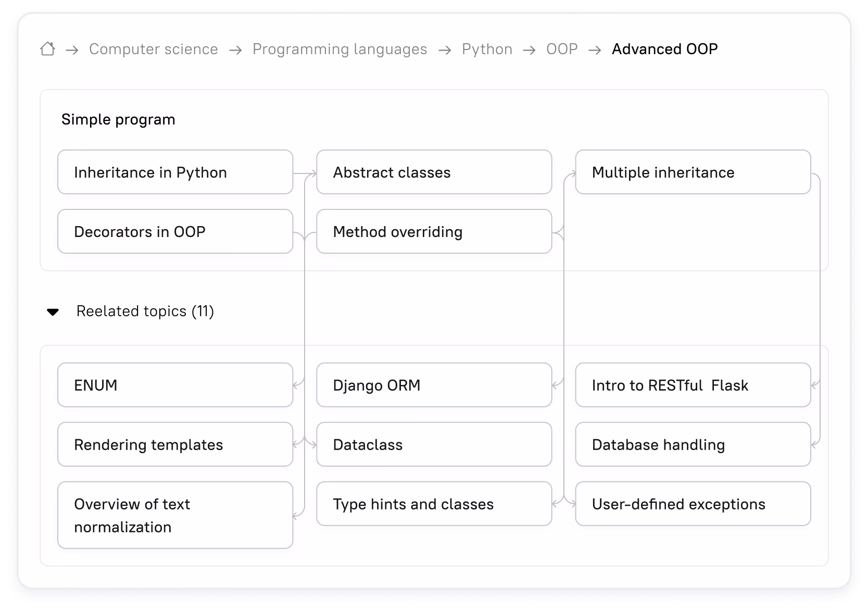The width and height of the screenshot is (868, 610).
Task: Open the Method overriding topic
Action: (434, 231)
